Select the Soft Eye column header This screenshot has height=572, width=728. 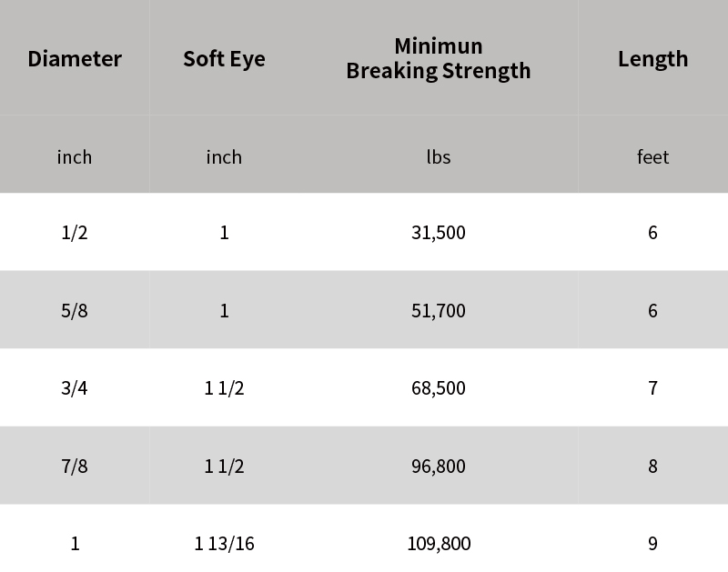pos(224,59)
